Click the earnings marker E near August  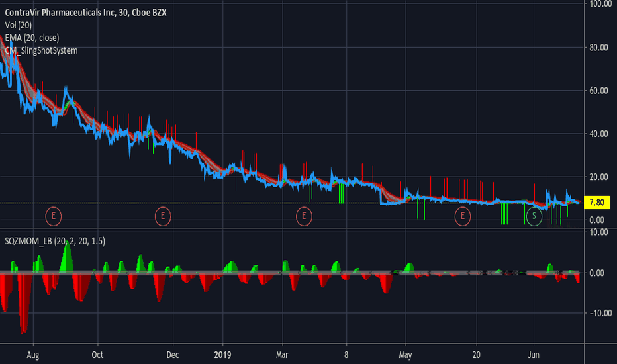(x=53, y=216)
